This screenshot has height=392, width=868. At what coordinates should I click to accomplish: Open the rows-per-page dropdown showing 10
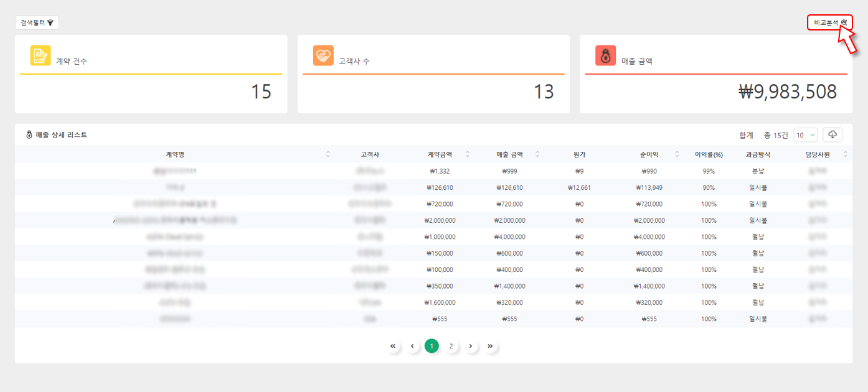click(805, 135)
